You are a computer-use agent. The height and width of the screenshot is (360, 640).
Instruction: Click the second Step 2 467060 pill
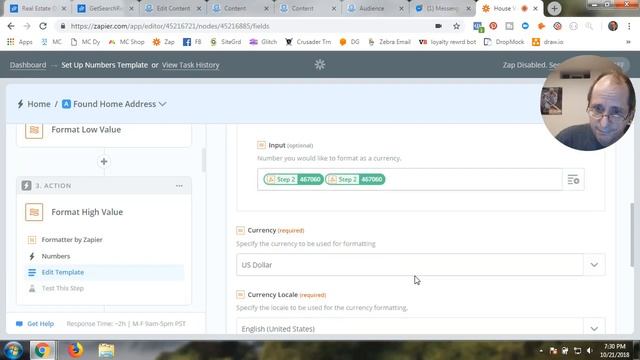pyautogui.click(x=355, y=180)
